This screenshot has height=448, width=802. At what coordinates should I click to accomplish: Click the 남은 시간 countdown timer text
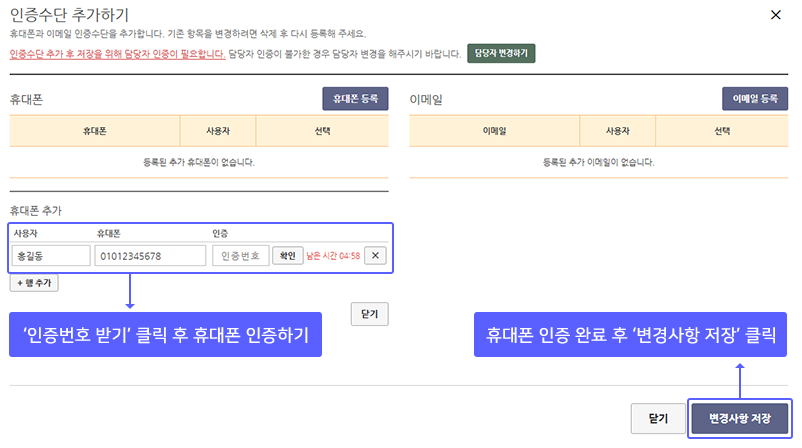click(333, 256)
